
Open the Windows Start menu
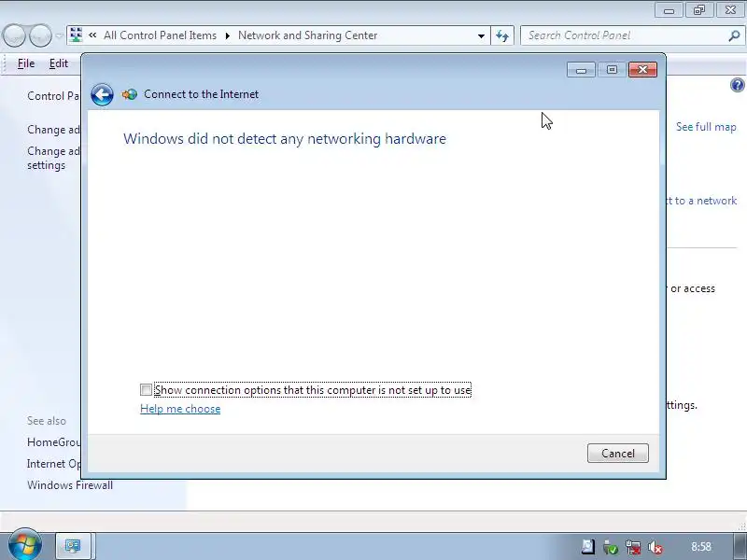(x=25, y=545)
